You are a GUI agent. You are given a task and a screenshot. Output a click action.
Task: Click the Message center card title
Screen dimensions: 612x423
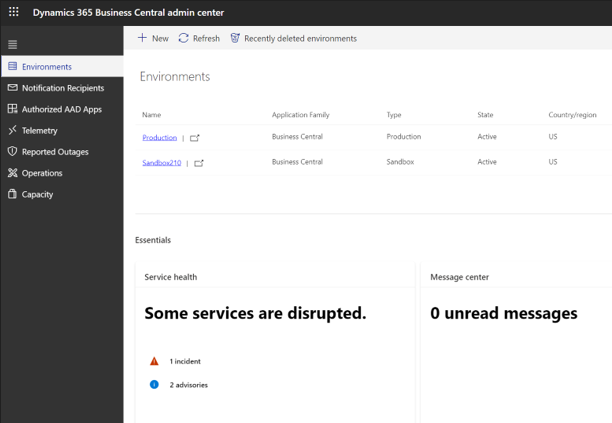click(x=459, y=277)
